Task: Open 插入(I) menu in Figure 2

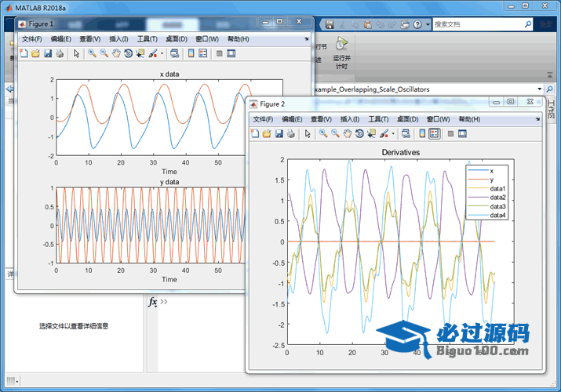Action: 350,119
